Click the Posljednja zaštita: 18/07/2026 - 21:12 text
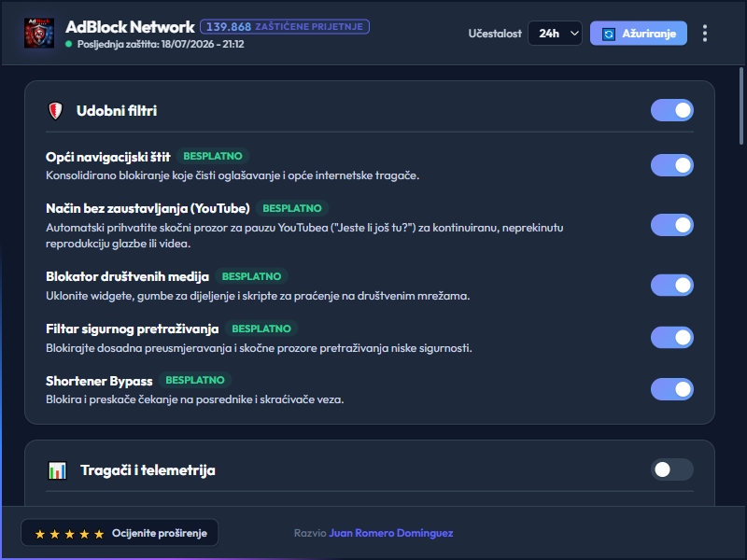 161,44
